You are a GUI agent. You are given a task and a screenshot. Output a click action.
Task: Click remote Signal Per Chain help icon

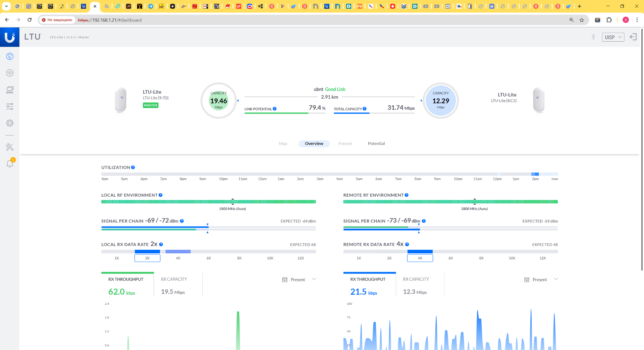pos(424,221)
